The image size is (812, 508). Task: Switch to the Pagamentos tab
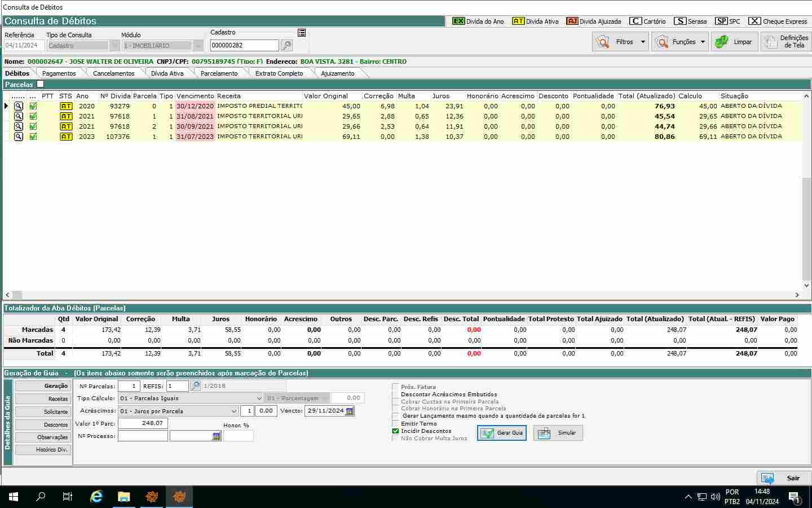[59, 73]
